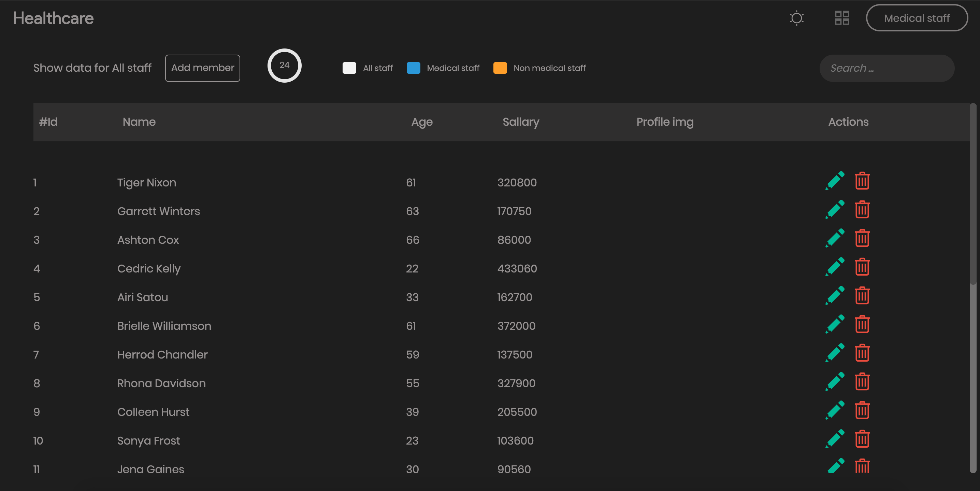This screenshot has width=980, height=491.
Task: Edit Herrod Chandler via pencil icon
Action: (x=835, y=353)
